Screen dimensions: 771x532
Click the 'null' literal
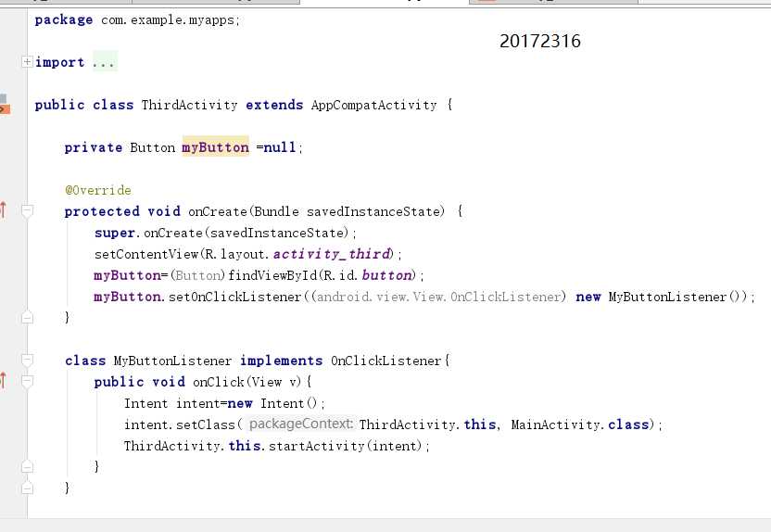[x=280, y=147]
